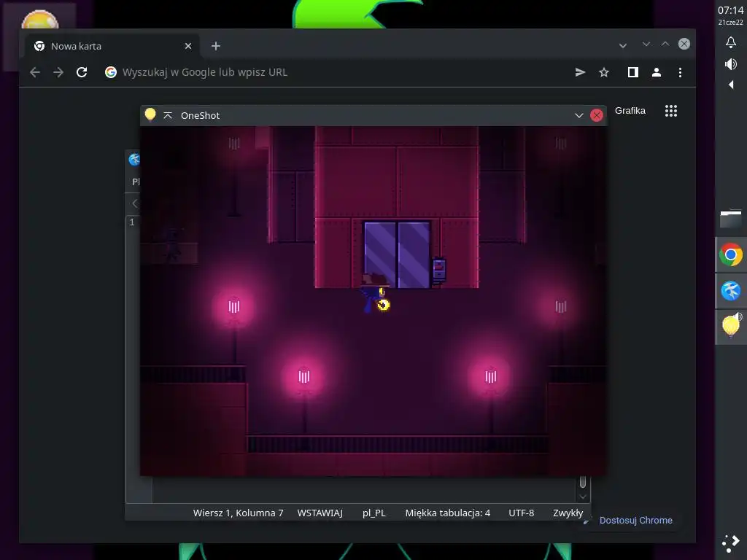Click the elevator control panel in OneShot

[x=438, y=270]
